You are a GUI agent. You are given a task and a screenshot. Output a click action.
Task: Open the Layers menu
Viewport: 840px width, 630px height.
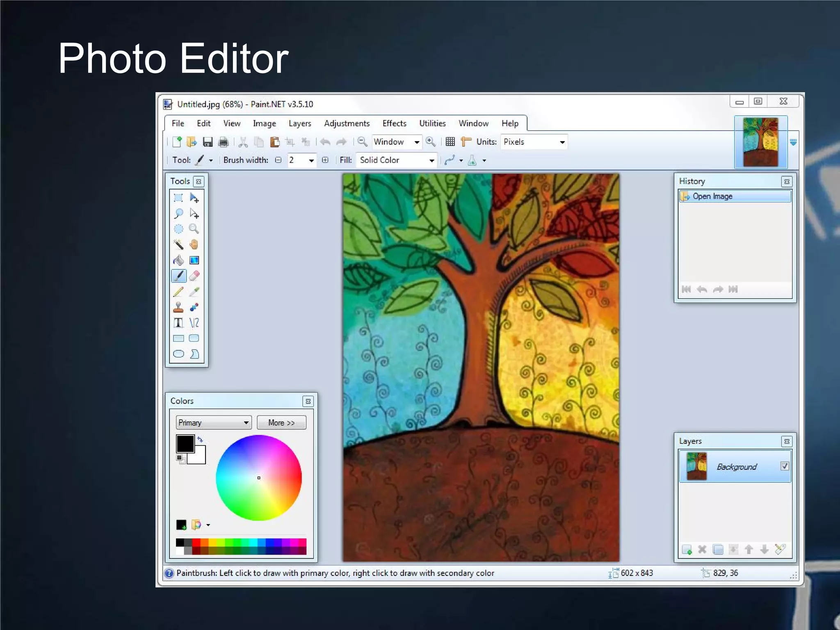pyautogui.click(x=300, y=123)
